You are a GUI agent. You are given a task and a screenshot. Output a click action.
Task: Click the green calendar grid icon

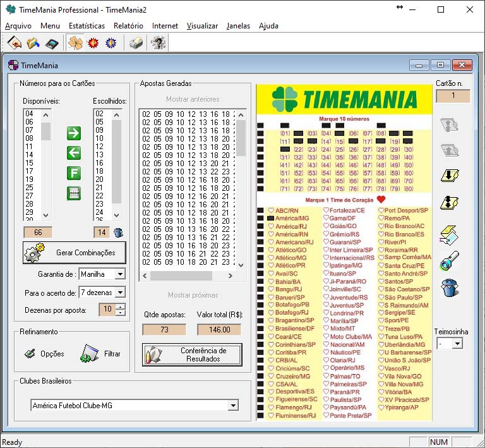tap(74, 193)
